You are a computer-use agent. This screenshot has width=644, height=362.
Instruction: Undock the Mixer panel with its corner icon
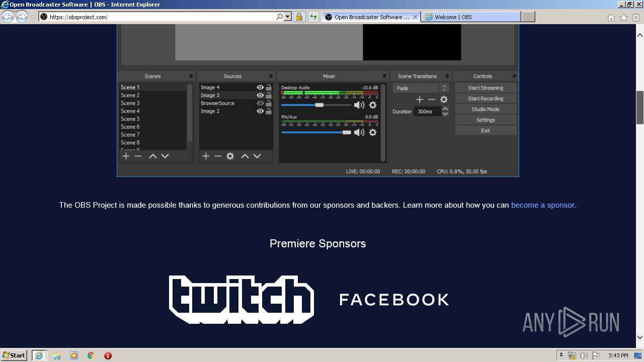tap(384, 76)
